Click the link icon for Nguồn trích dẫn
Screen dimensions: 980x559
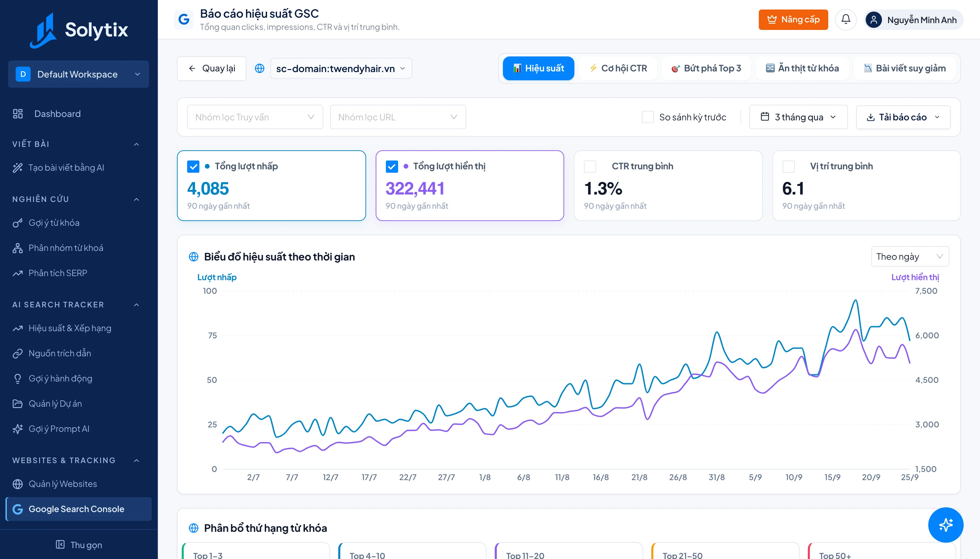click(x=18, y=353)
